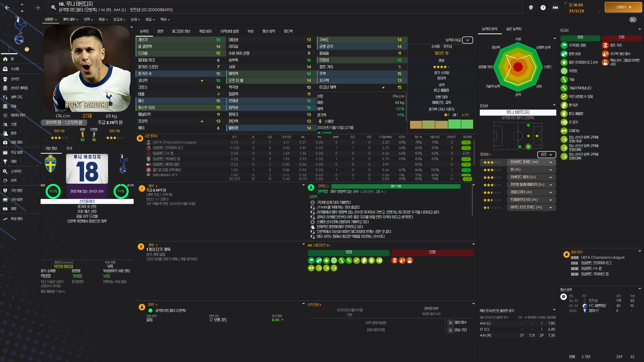Open the 계약 세부 menu
This screenshot has height=362, width=644.
point(70,19)
